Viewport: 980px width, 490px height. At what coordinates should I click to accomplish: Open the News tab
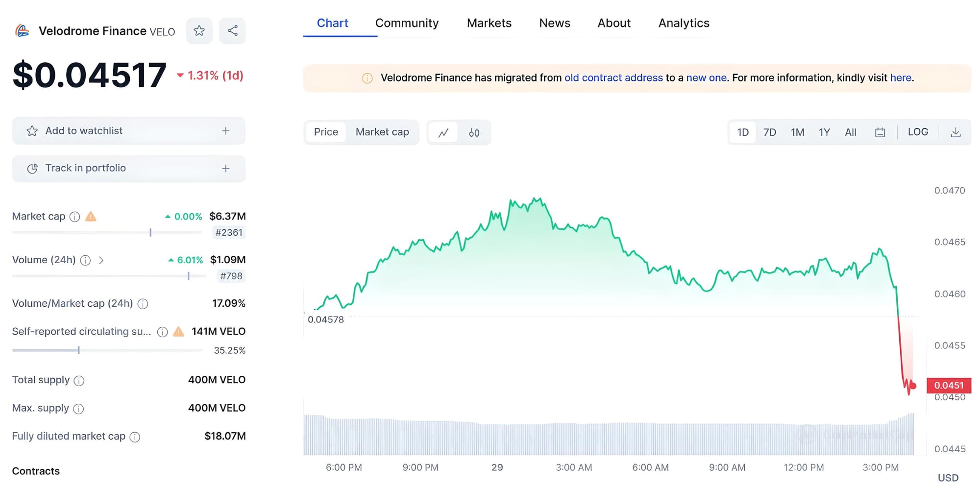555,23
